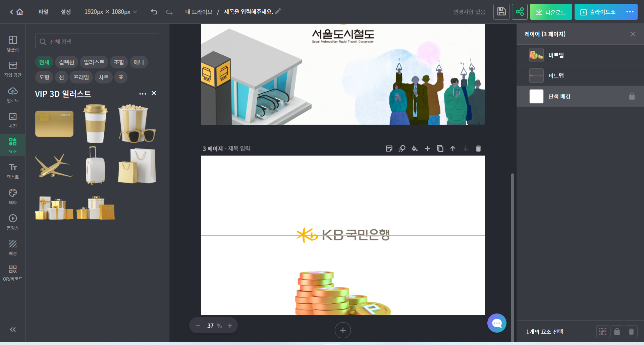644x345 pixels.
Task: Click the group selection icon in layer footer
Action: click(603, 332)
